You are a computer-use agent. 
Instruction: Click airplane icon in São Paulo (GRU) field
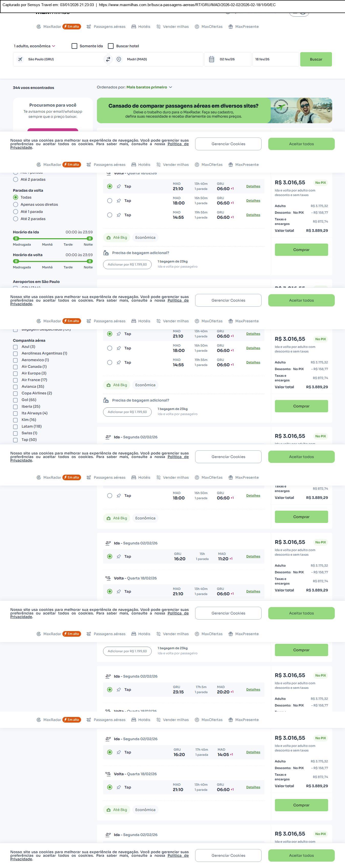20,59
